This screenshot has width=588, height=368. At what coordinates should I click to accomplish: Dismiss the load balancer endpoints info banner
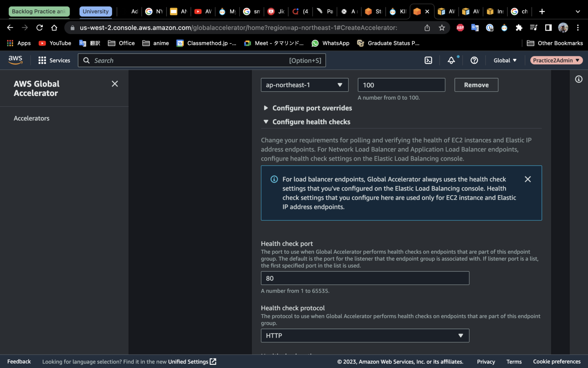tap(528, 179)
